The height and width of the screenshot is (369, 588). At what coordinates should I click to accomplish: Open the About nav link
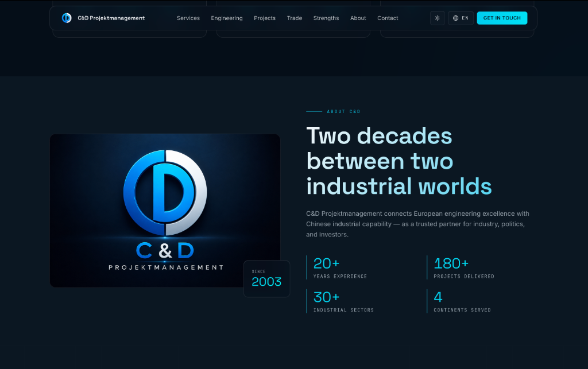[358, 18]
